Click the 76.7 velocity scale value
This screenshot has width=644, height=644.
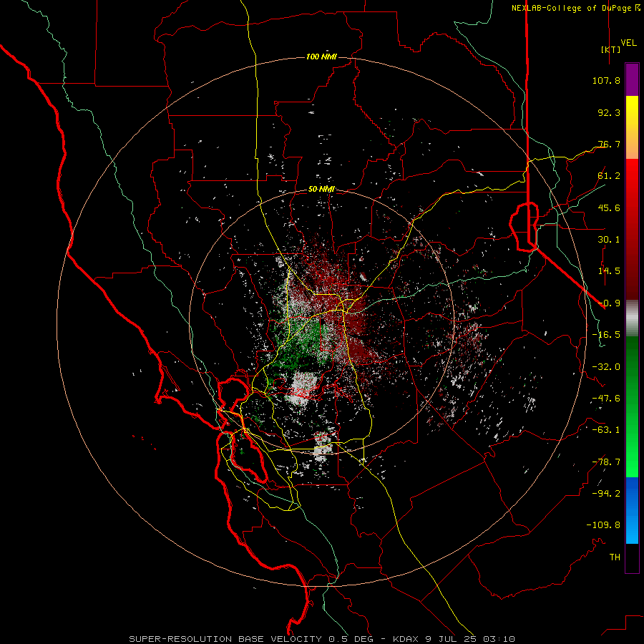[x=609, y=144]
